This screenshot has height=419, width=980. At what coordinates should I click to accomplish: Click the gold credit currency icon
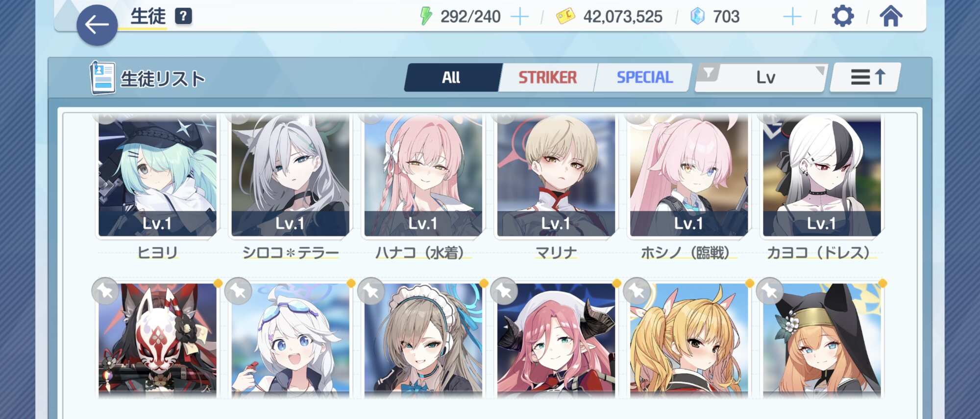click(x=565, y=17)
